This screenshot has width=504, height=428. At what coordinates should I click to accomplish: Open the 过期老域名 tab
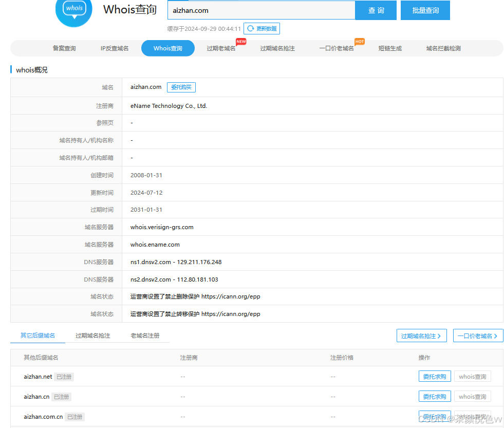221,48
